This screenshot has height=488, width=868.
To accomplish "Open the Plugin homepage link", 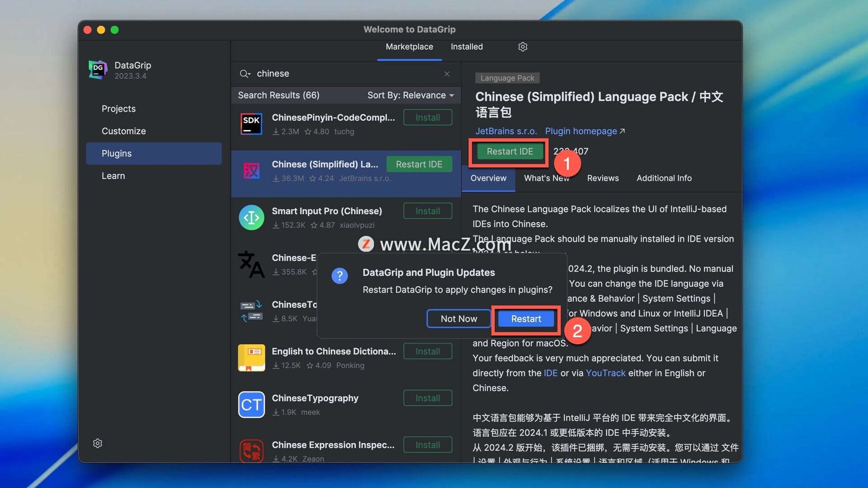I will [x=585, y=131].
